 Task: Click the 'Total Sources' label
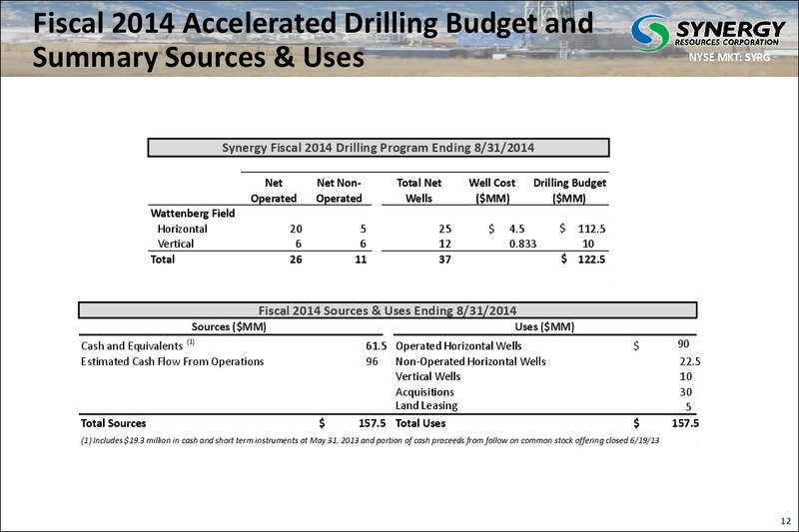(x=113, y=423)
